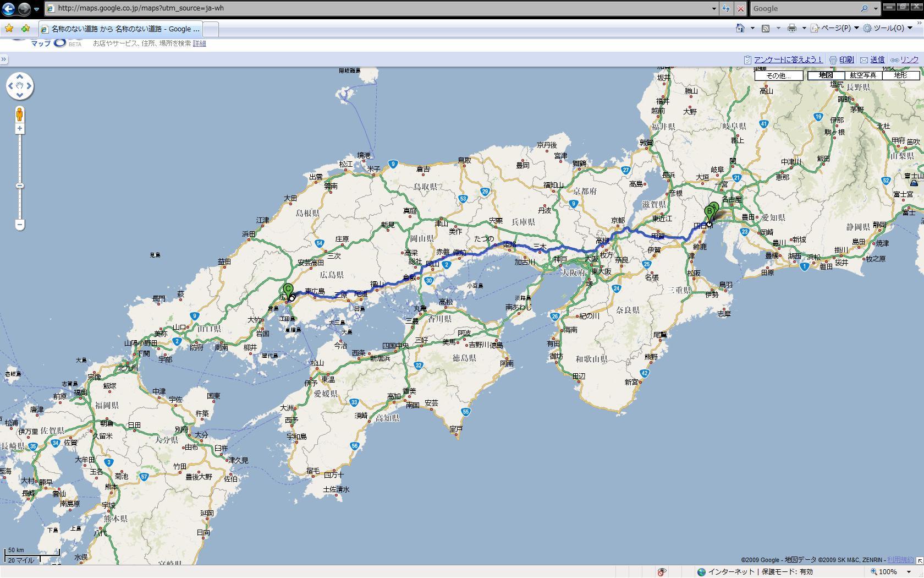924x578 pixels.
Task: Open the Favorites Center star icon
Action: tap(9, 28)
